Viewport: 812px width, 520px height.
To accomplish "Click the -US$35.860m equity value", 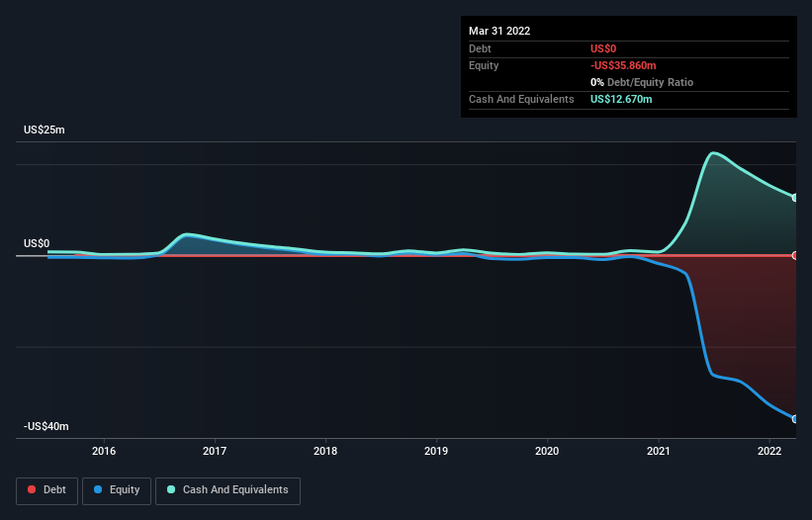I will click(x=623, y=65).
